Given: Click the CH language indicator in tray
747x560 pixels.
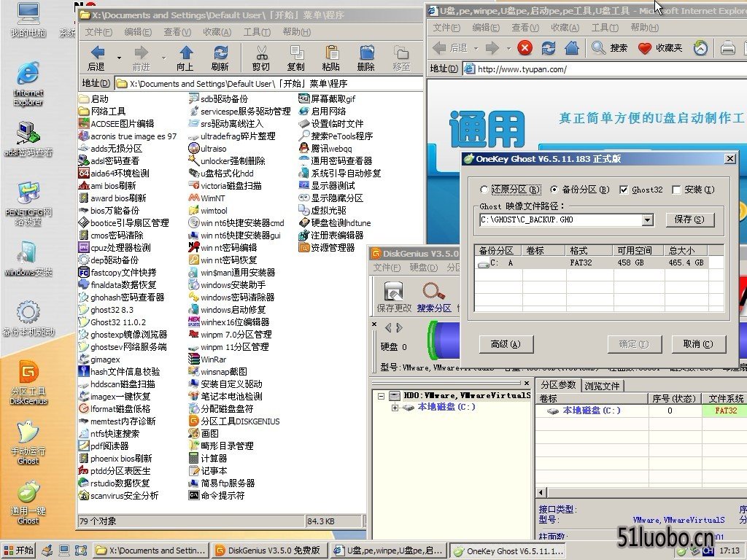Looking at the screenshot, I should coord(708,551).
